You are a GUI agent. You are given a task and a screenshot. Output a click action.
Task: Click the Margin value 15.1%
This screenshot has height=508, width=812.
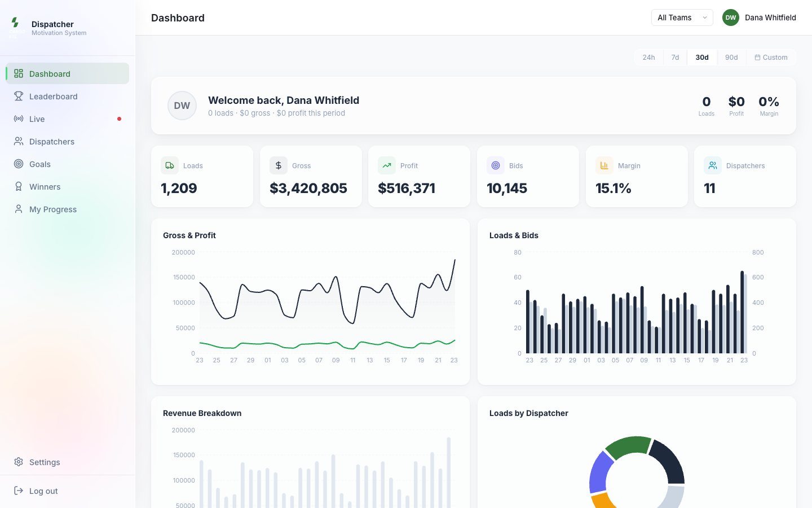[x=614, y=188]
